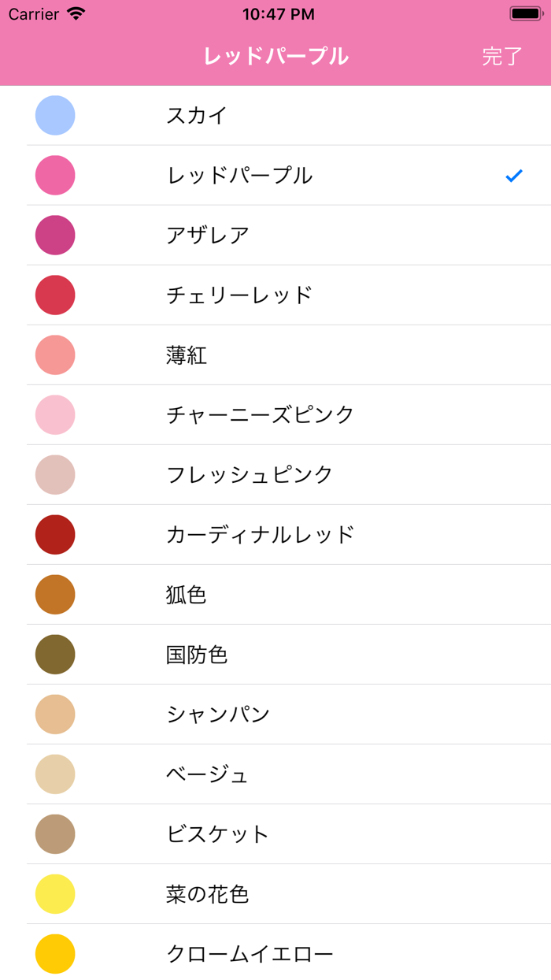
Task: Tap the レッドパープル pink circle
Action: [x=55, y=176]
